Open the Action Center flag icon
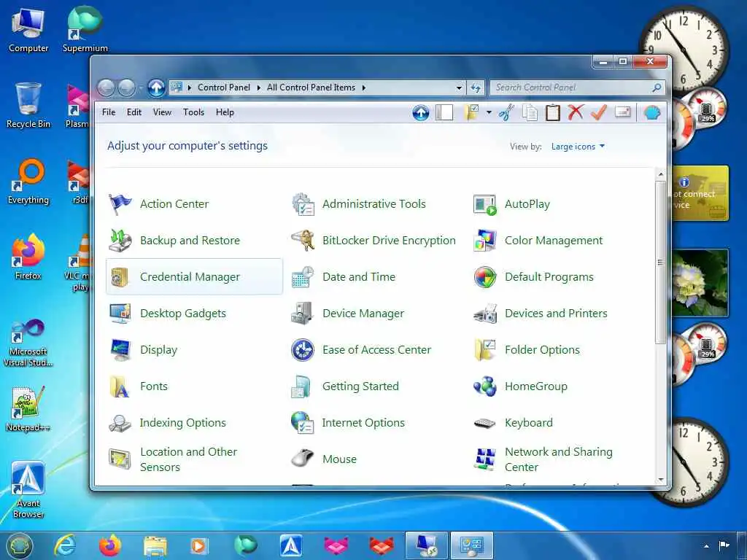The image size is (747, 560). 120,204
